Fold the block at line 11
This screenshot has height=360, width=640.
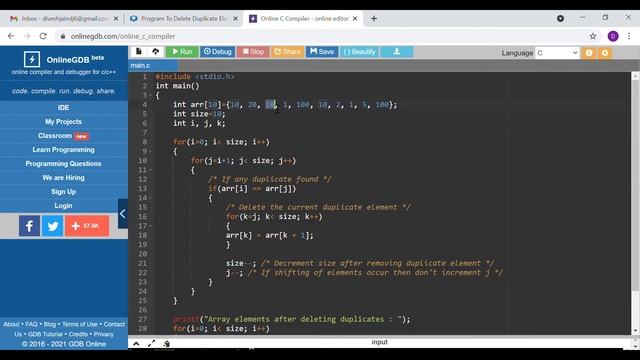pos(151,170)
